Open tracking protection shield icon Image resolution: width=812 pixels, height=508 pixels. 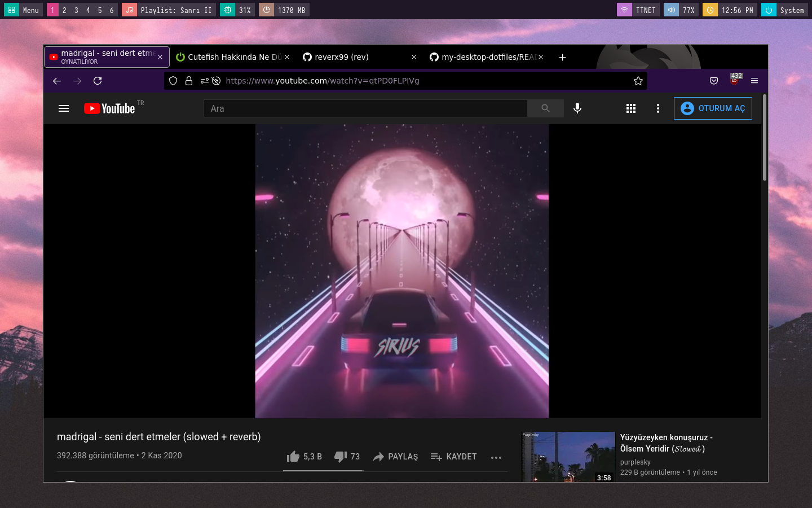tap(173, 81)
